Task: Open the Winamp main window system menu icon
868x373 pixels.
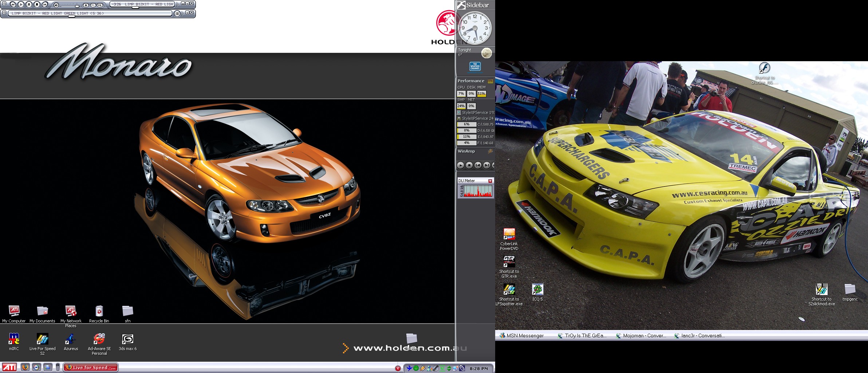Action: [x=4, y=3]
